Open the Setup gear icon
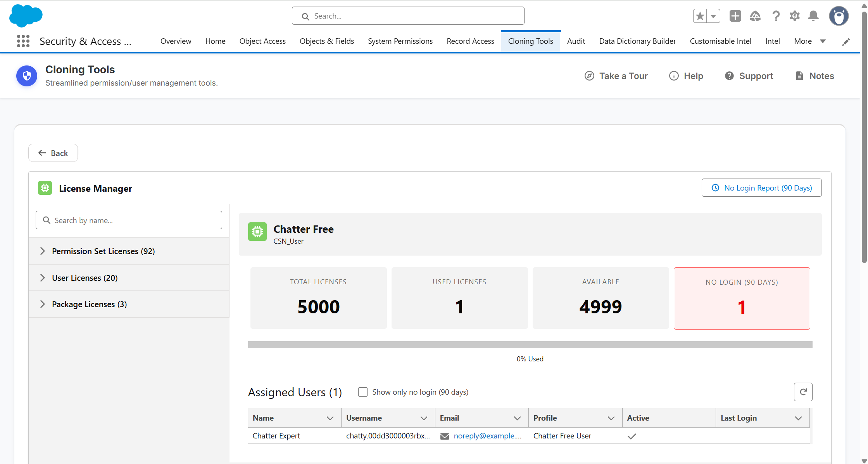 point(795,16)
